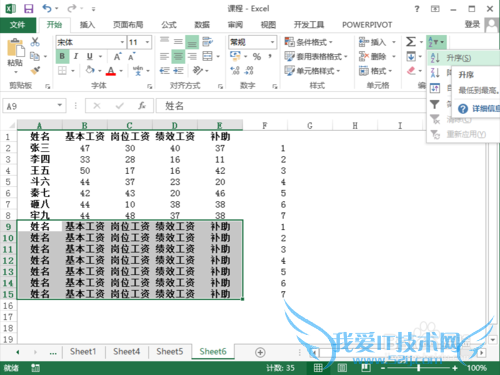Switch to 页面布局 tab
Viewport: 500px width, 375px height.
click(x=128, y=25)
